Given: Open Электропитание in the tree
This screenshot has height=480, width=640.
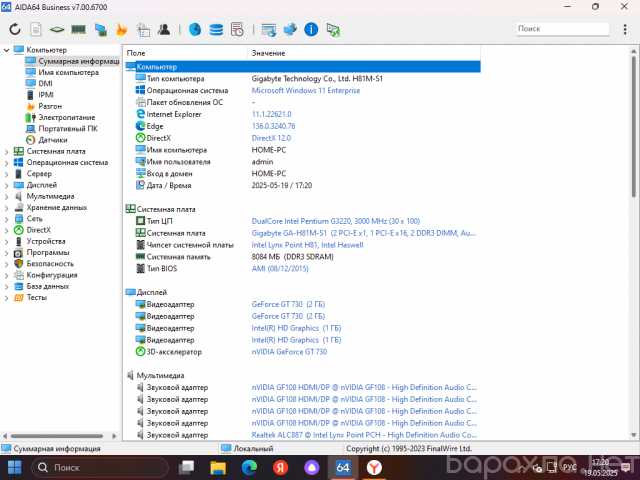Looking at the screenshot, I should (67, 117).
